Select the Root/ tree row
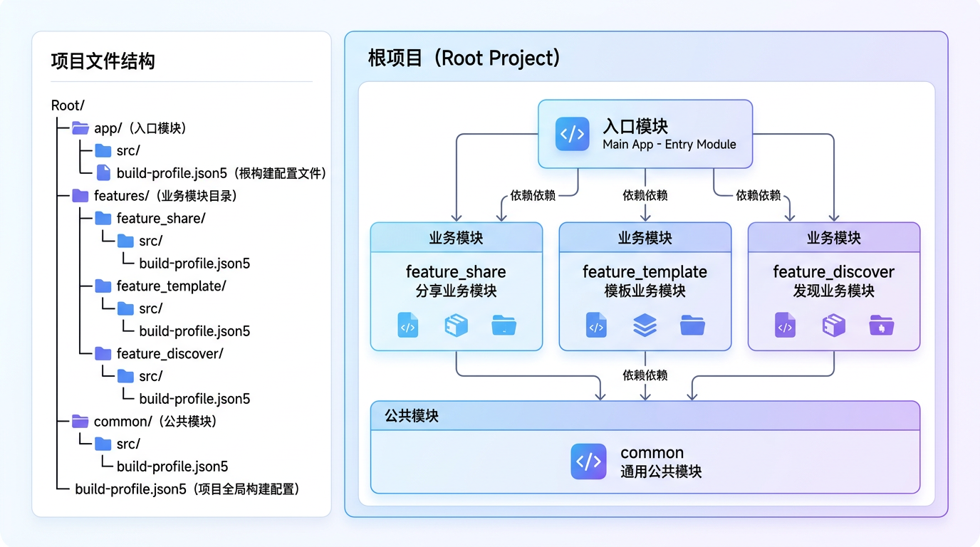980x547 pixels. (x=68, y=105)
